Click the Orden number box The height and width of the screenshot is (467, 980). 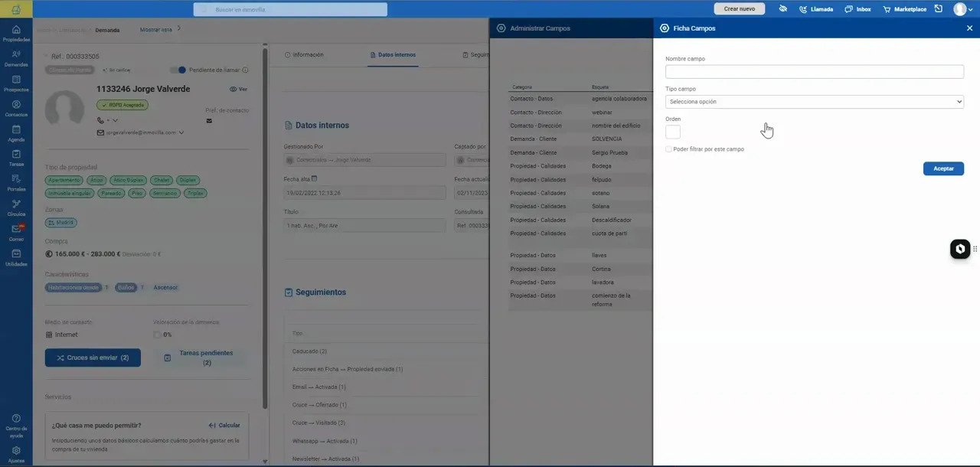(673, 132)
